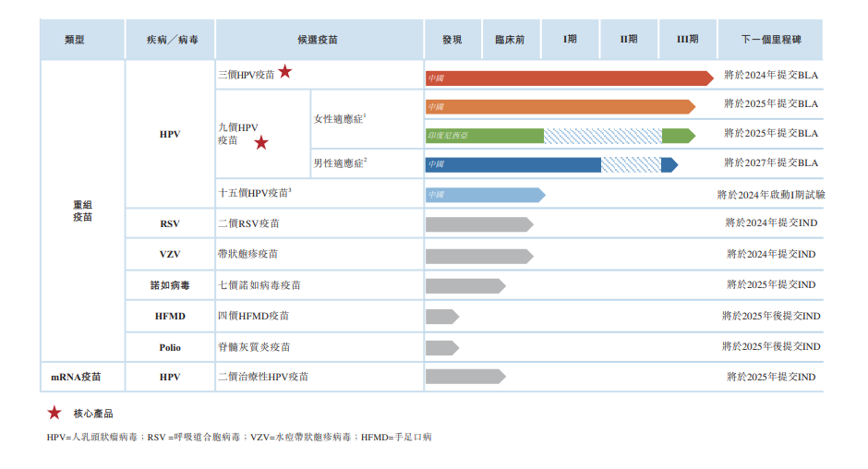Select the red star in the 核心產品 legend
This screenshot has height=469, width=868.
[x=54, y=413]
